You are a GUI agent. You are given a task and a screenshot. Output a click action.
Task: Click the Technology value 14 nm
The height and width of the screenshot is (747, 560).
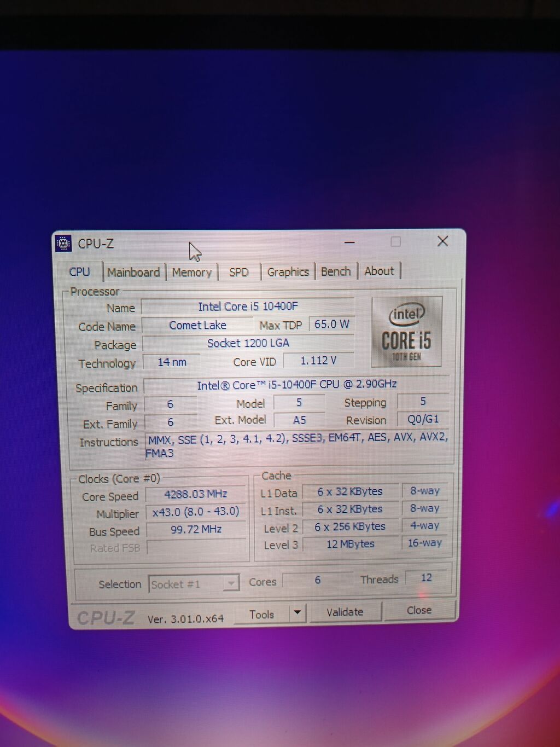point(172,362)
